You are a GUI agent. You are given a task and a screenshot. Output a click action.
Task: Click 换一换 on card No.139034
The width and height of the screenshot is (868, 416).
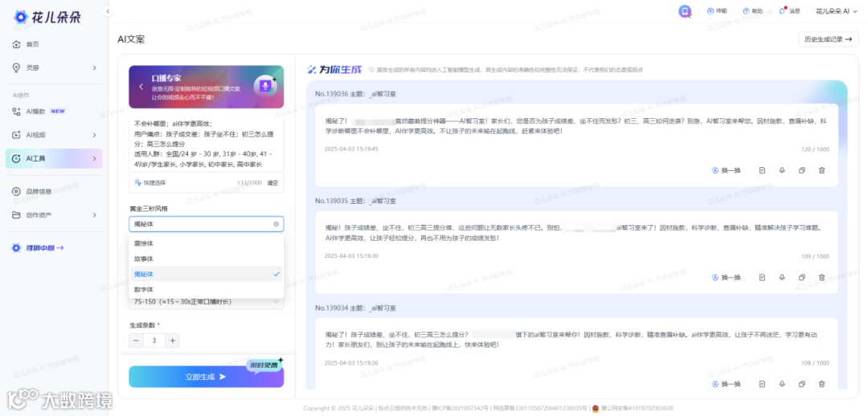[x=726, y=384]
